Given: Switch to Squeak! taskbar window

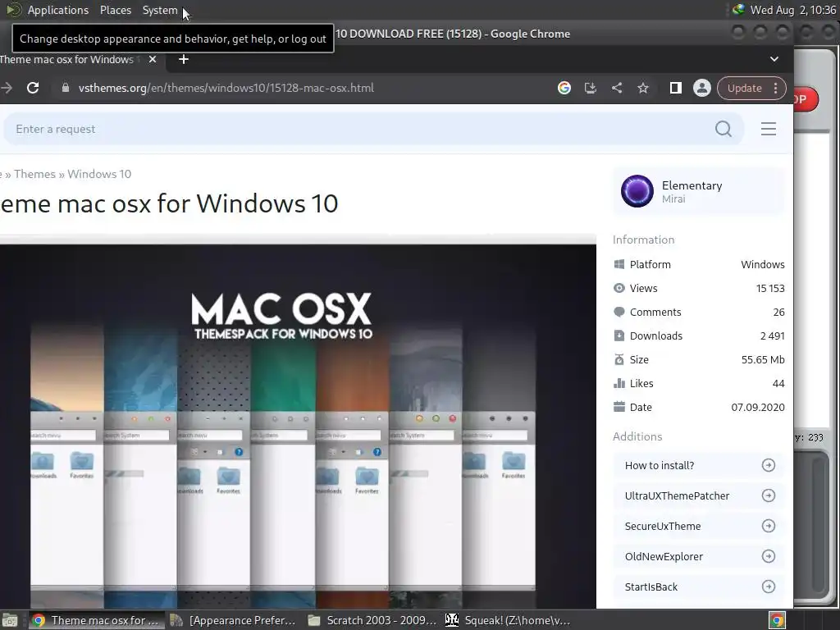Looking at the screenshot, I should pyautogui.click(x=508, y=620).
